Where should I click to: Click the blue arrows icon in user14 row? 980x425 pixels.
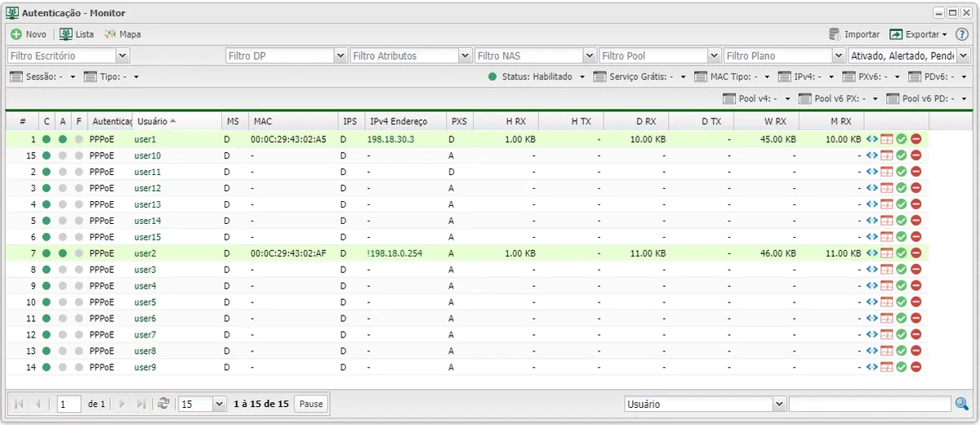point(872,221)
